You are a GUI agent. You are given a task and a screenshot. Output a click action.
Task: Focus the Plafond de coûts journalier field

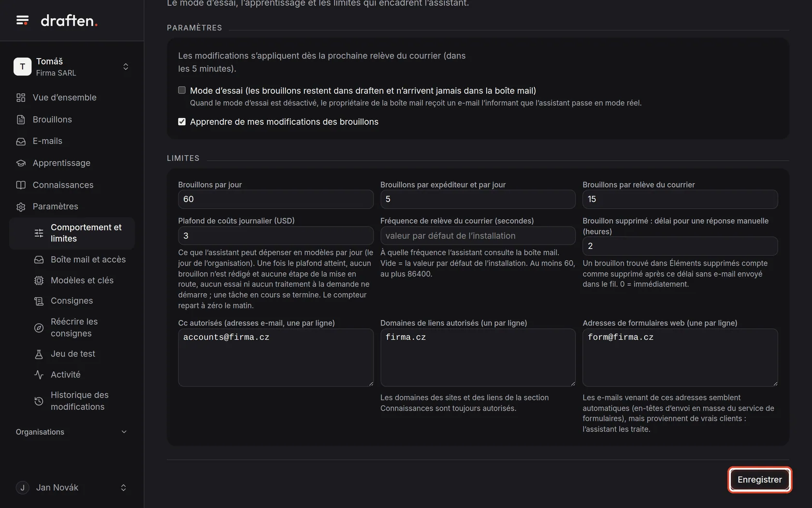pyautogui.click(x=275, y=236)
